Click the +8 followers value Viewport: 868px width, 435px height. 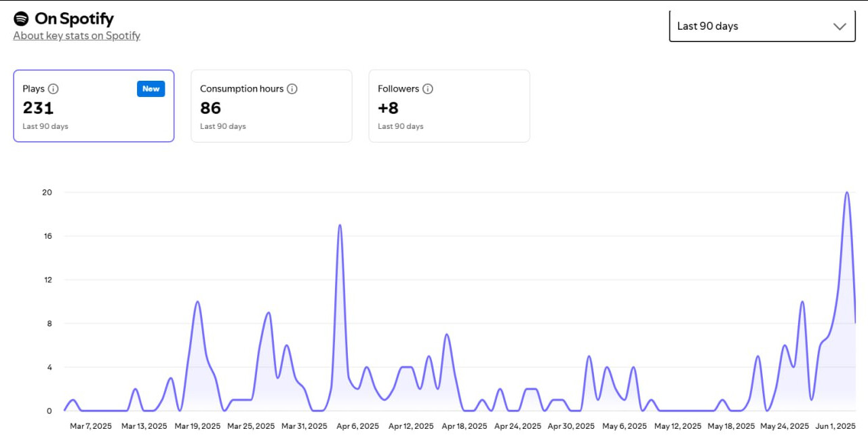click(388, 108)
